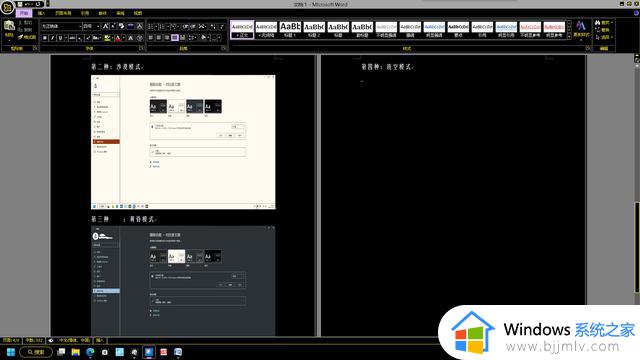Use the Format Painter brush
This screenshot has height=360, width=640.
pos(27,38)
